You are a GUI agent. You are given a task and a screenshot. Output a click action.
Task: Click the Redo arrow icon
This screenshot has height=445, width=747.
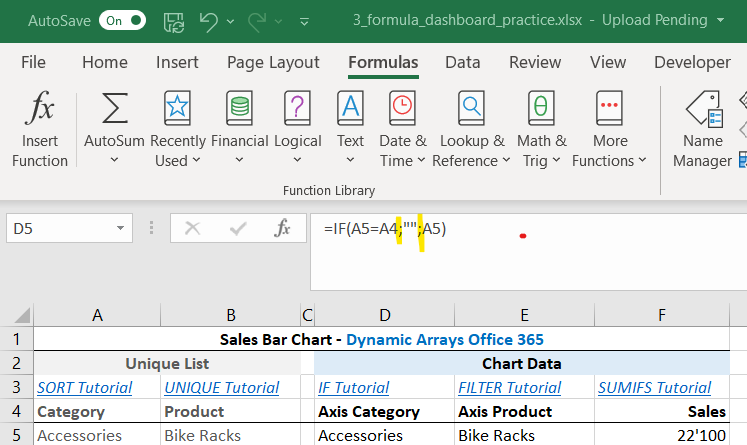(257, 21)
